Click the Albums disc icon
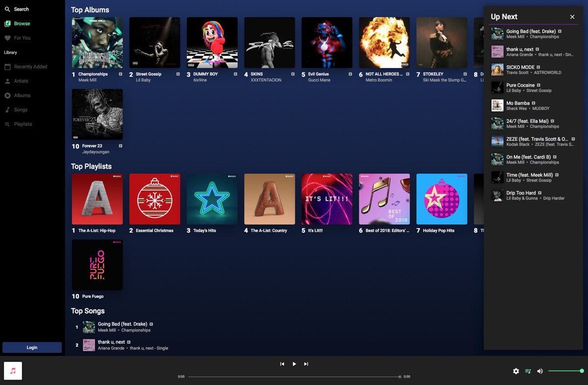 pyautogui.click(x=7, y=96)
